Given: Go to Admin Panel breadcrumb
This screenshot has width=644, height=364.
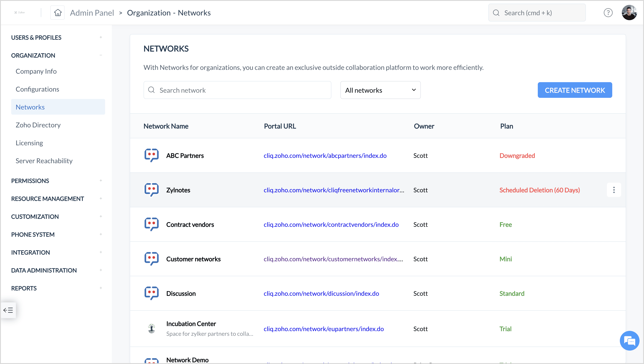Looking at the screenshot, I should (92, 13).
